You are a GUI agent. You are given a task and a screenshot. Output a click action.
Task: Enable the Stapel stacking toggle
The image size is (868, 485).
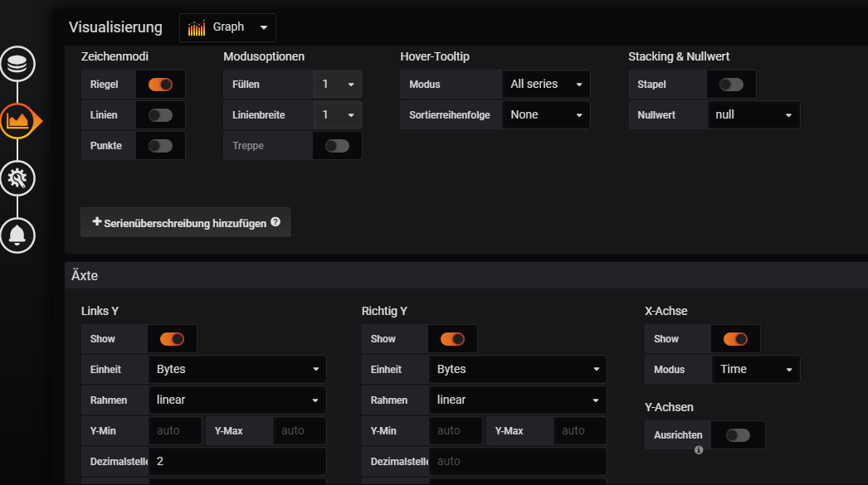tap(731, 85)
